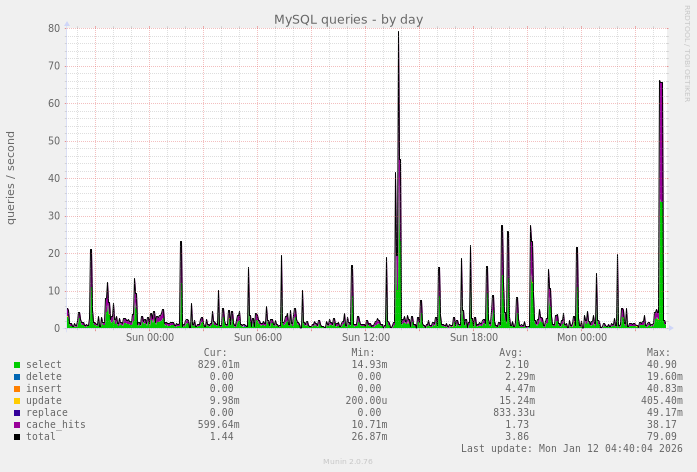Click select minimum value 14.93m

click(369, 364)
